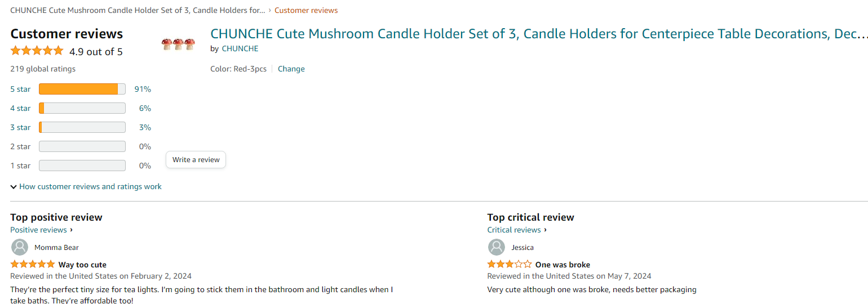This screenshot has width=868, height=304.
Task: Filter reviews by 5 star link
Action: (20, 89)
